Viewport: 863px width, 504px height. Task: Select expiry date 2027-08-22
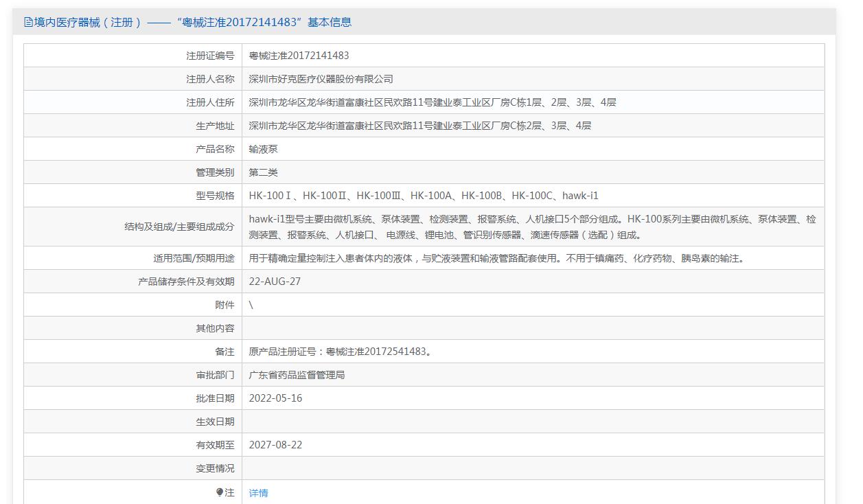[275, 445]
